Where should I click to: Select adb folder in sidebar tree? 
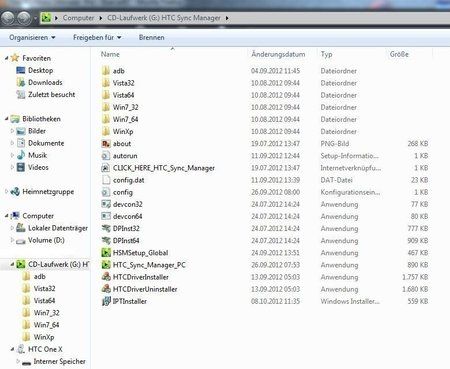click(x=39, y=277)
